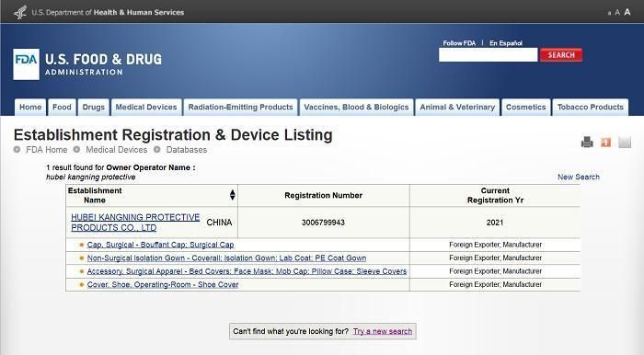This screenshot has width=644, height=355.
Task: Click the FDA logo
Action: coord(27,64)
